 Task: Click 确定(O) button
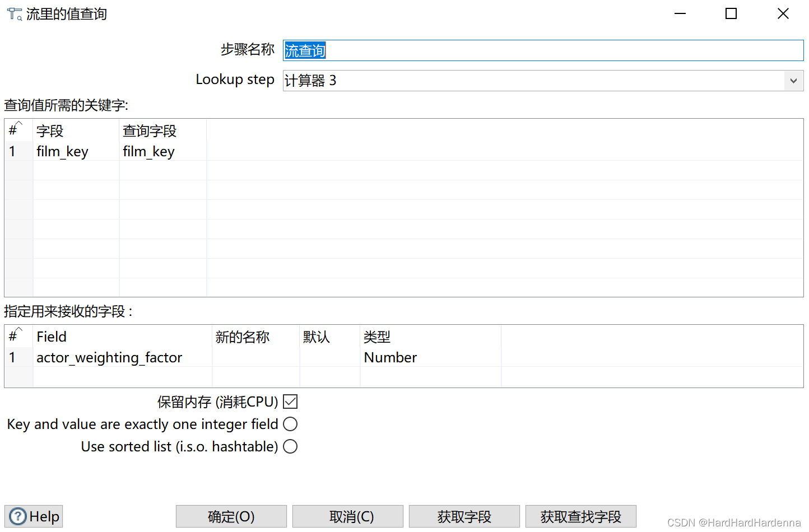(x=231, y=516)
